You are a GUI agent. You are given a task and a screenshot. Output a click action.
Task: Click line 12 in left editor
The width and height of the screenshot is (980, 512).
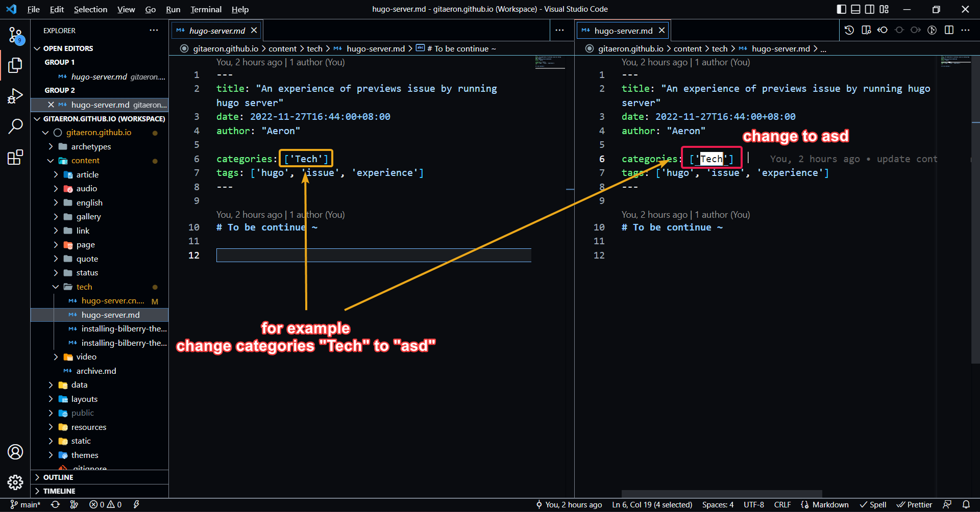[374, 255]
